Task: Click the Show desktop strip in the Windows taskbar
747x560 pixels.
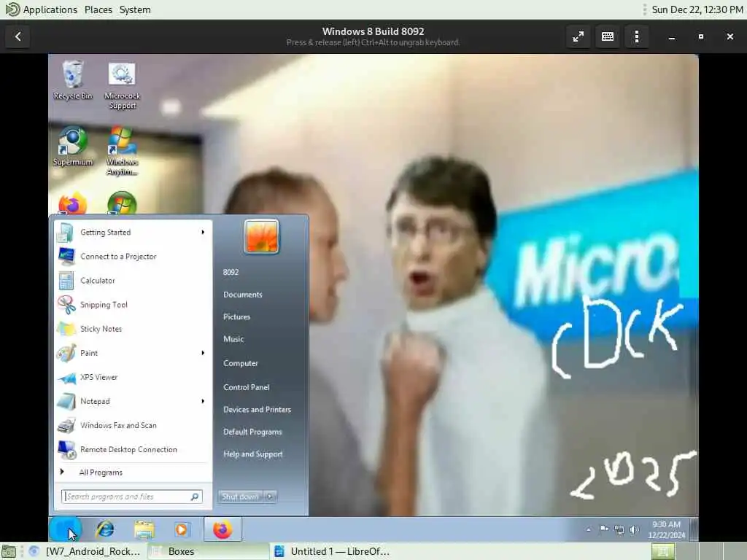Action: [x=694, y=529]
